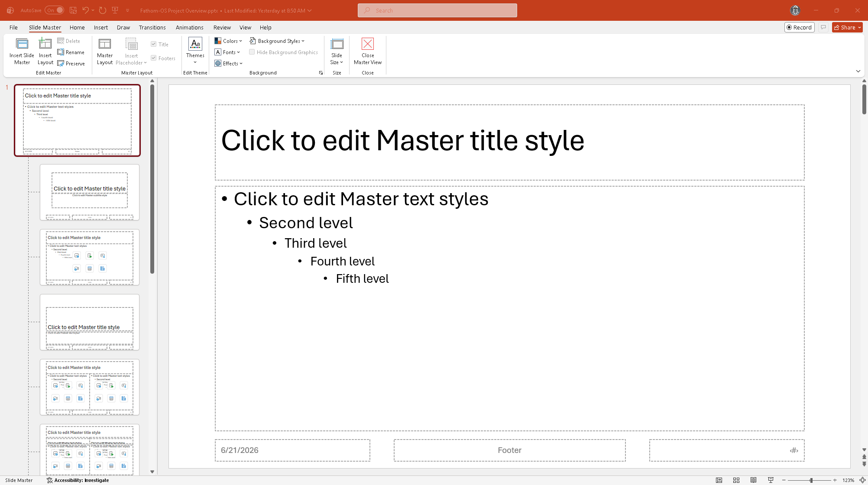This screenshot has height=485, width=868.
Task: Switch to the Insert tab
Action: pyautogui.click(x=101, y=27)
